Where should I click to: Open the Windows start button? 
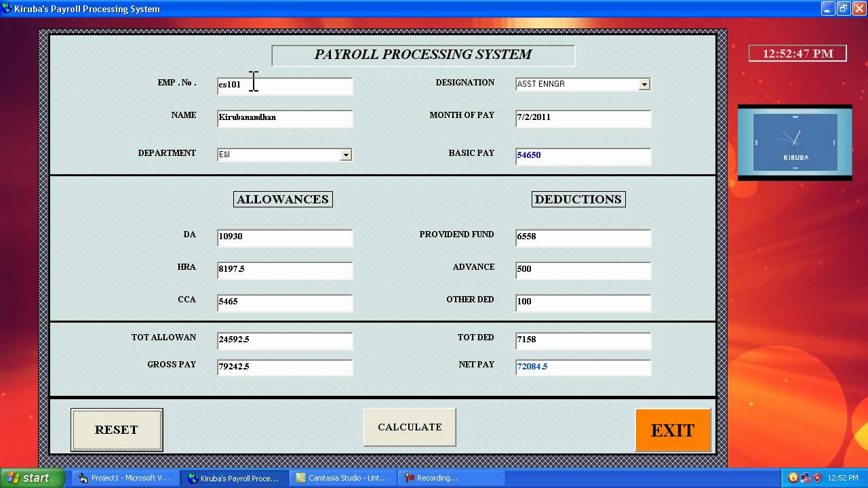coord(33,478)
